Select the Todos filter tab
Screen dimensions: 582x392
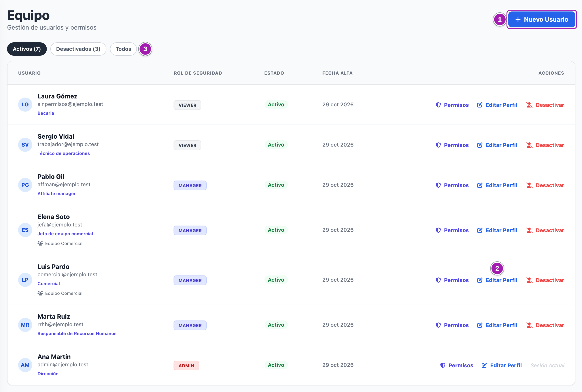point(123,49)
